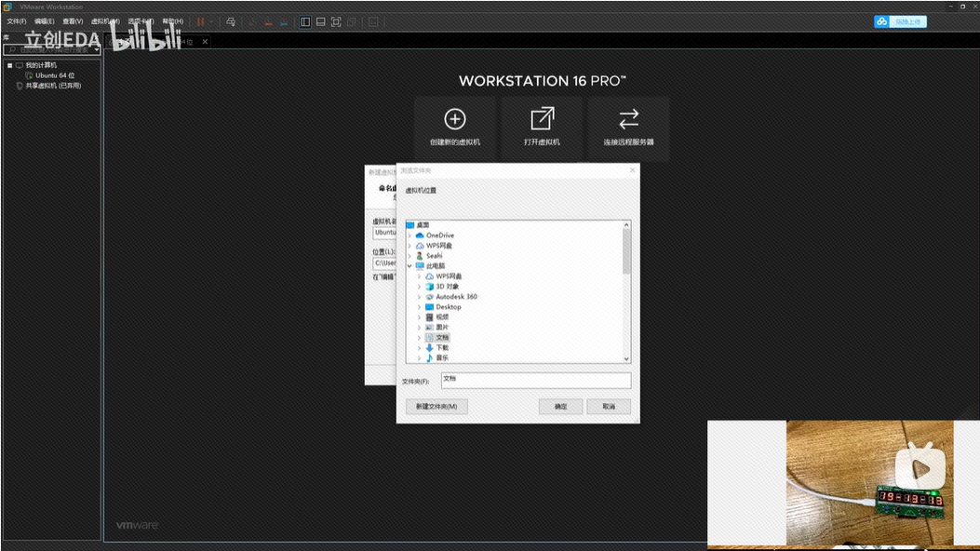The height and width of the screenshot is (551, 980).
Task: Expand the Desktop folder chevron
Action: (420, 307)
